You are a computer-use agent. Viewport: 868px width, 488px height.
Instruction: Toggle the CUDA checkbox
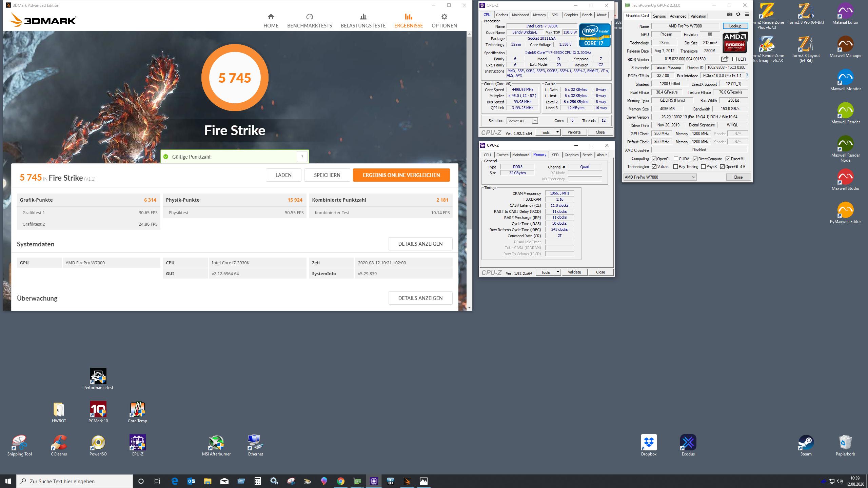pos(676,159)
